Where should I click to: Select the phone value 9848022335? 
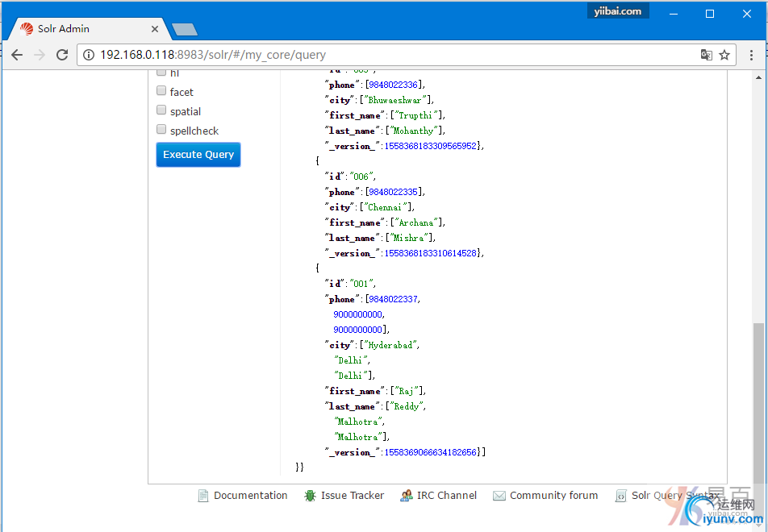(394, 192)
